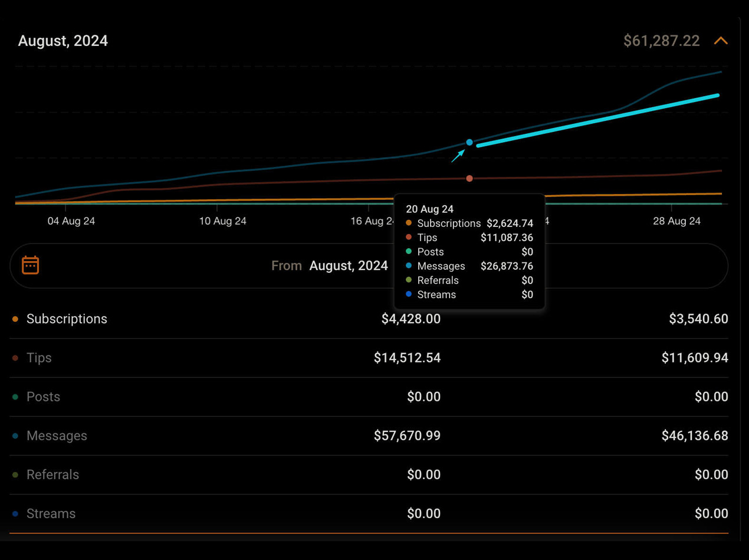749x560 pixels.
Task: Click the orange dot beside Subscriptions in the list
Action: (15, 319)
